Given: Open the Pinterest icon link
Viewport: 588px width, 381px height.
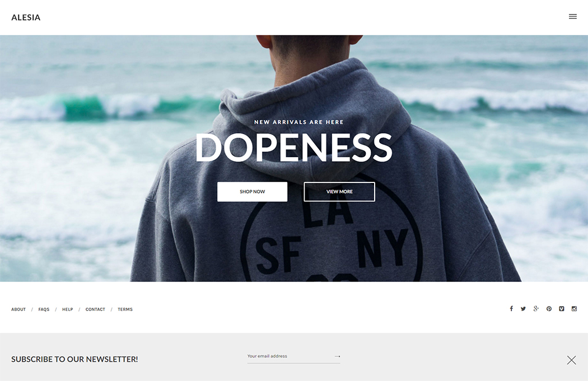Looking at the screenshot, I should pyautogui.click(x=549, y=309).
